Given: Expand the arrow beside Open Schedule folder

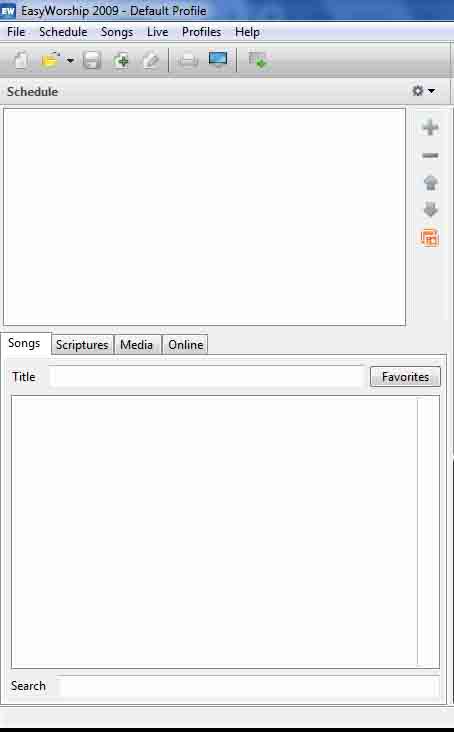Looking at the screenshot, I should pos(70,61).
